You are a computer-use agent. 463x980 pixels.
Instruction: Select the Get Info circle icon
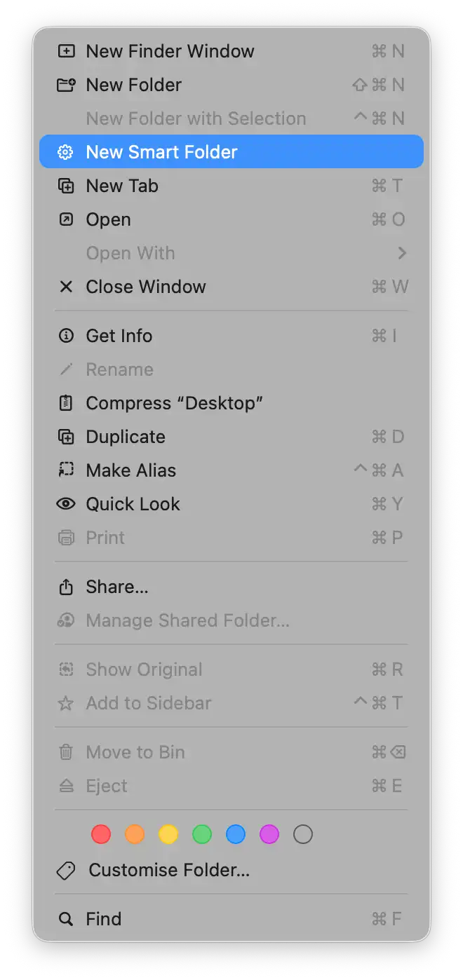coord(66,336)
